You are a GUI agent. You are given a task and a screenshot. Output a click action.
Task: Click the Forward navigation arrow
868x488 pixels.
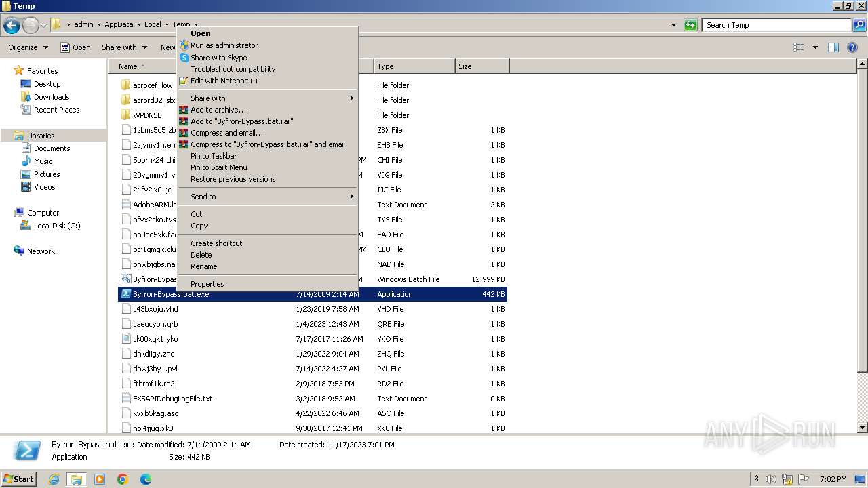(31, 26)
